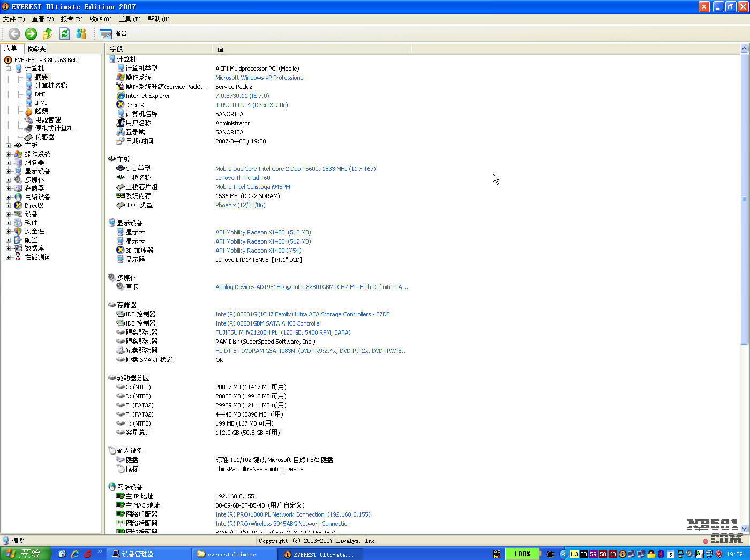This screenshot has height=560, width=750.
Task: Open the 工具(T) menu
Action: [129, 19]
